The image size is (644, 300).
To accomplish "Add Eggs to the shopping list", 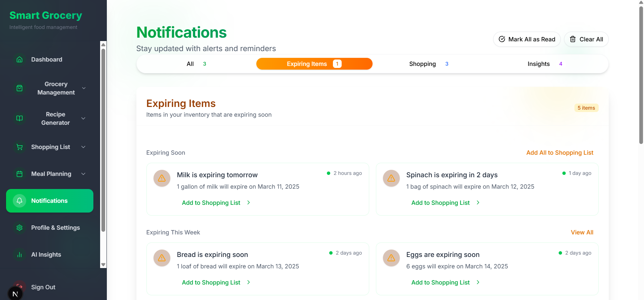I will pos(446,283).
